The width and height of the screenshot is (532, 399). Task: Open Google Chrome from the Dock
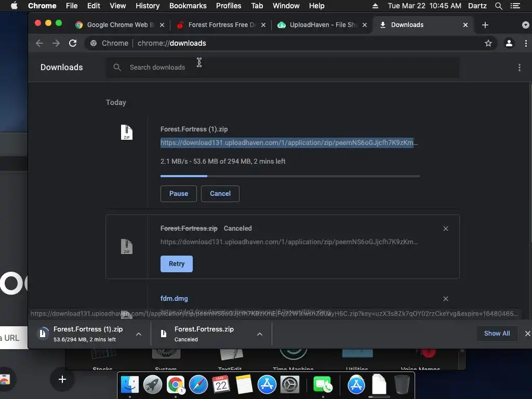click(x=176, y=385)
